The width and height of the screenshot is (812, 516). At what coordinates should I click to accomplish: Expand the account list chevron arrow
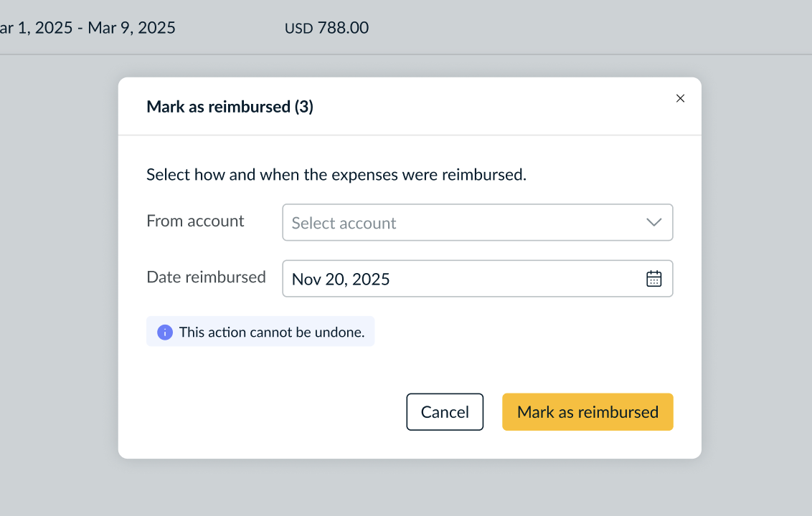click(x=653, y=223)
